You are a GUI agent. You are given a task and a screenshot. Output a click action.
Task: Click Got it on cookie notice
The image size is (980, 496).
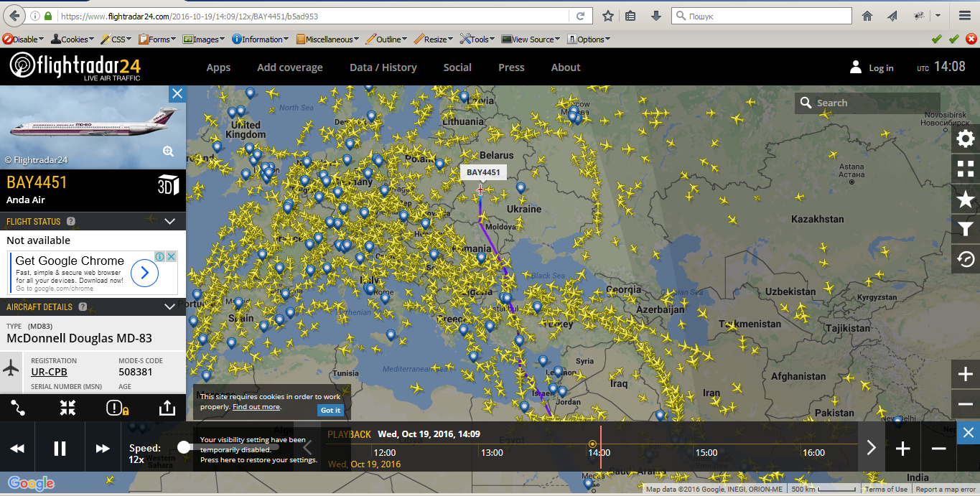[x=330, y=410]
